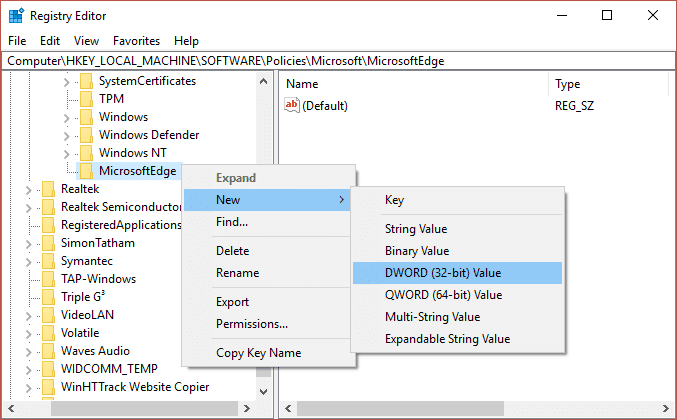Viewport: 677px width, 420px height.
Task: Expand the WinHTTrack Website Copier key
Action: [28, 388]
